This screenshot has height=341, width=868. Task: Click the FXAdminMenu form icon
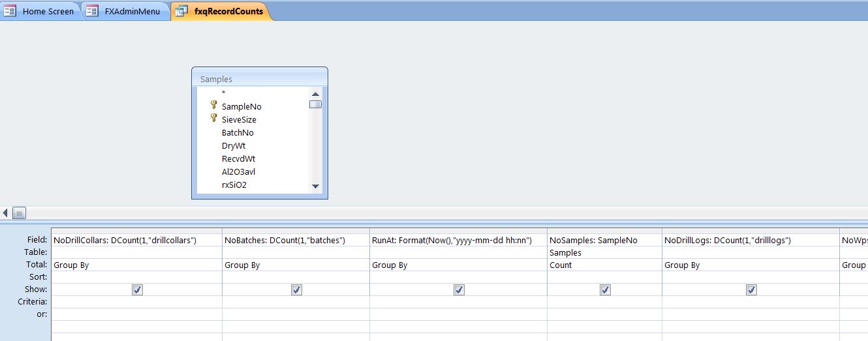click(93, 11)
